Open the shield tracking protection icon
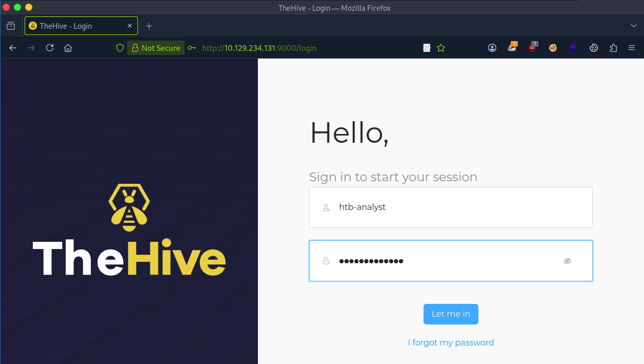 [119, 47]
